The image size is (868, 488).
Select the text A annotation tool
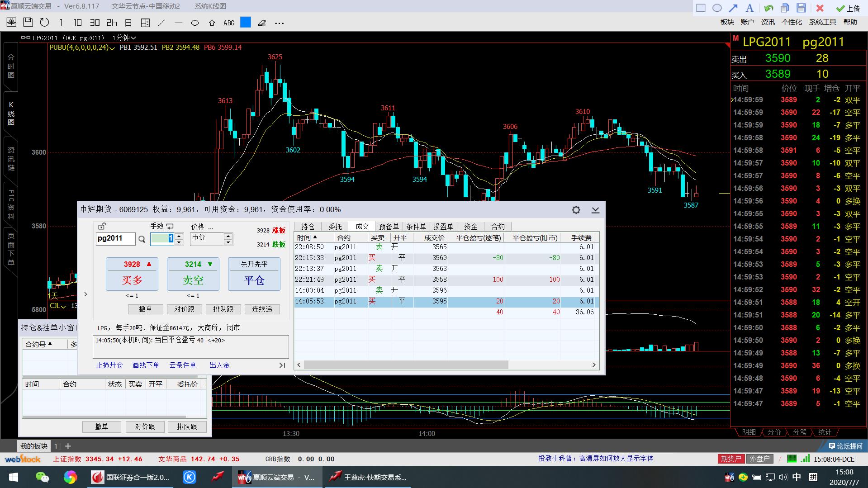[749, 8]
